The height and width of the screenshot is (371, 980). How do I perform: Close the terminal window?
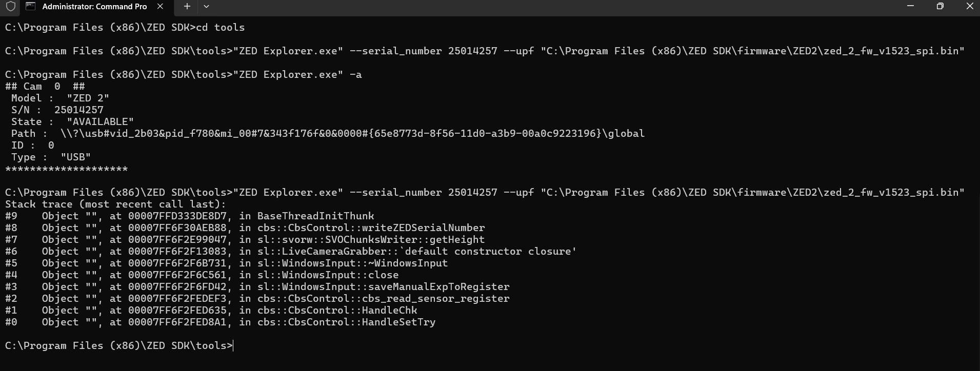969,6
